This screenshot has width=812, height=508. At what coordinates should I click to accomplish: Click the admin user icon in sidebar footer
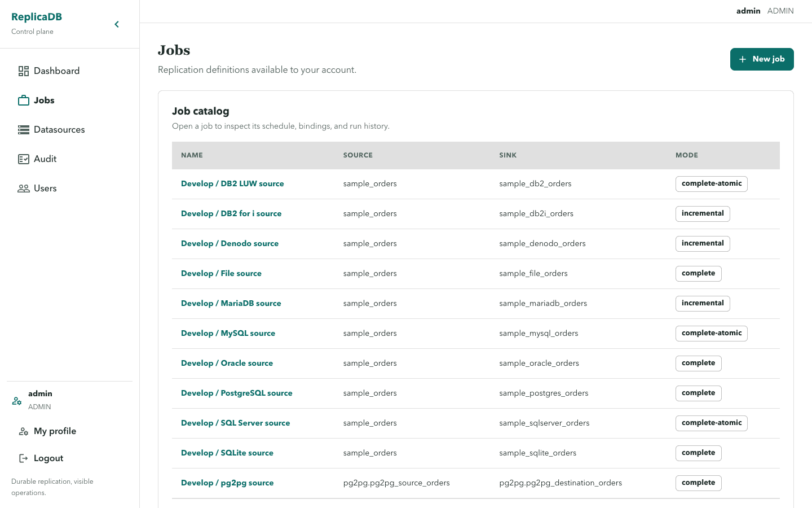(17, 401)
